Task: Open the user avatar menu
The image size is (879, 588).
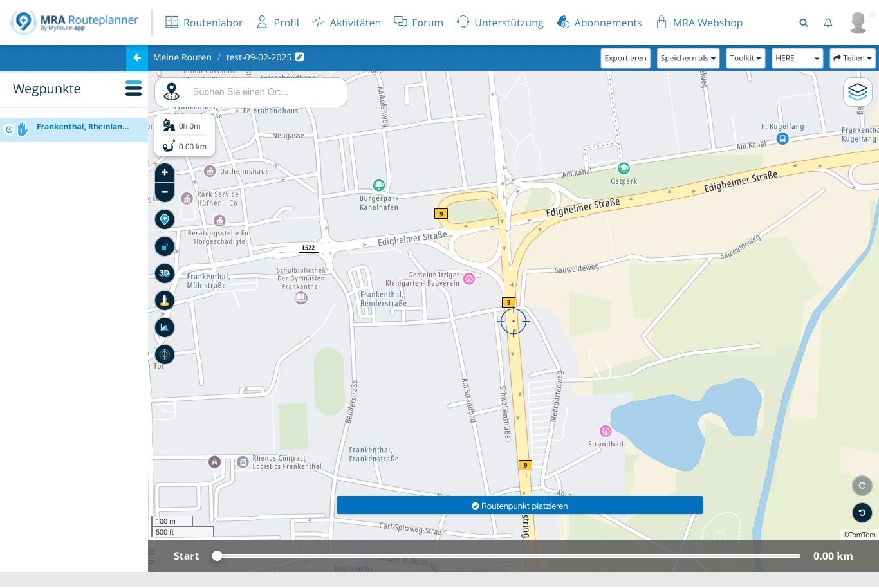Action: (x=858, y=23)
